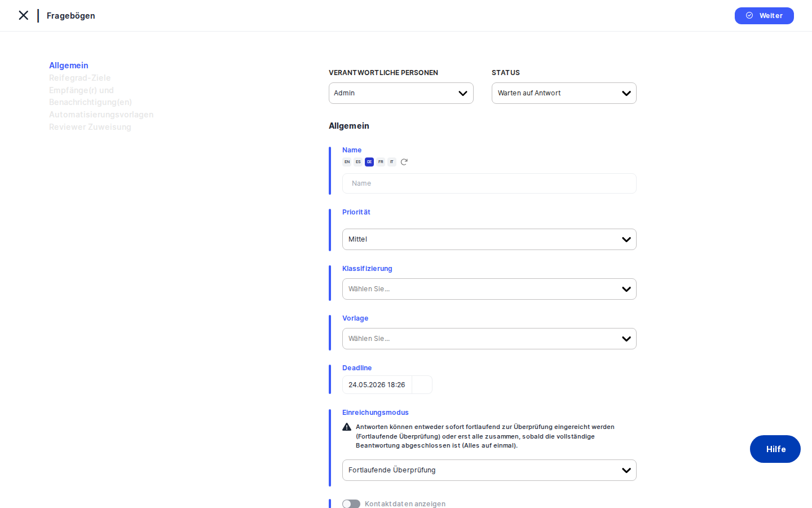
Task: Navigate to Reviewer Zuweisung section
Action: (x=90, y=127)
